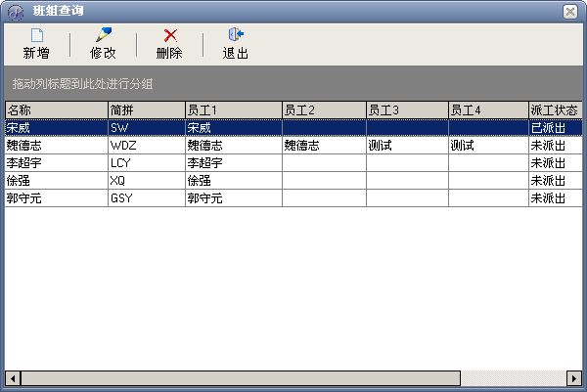Click the 派工状态 column header
The image size is (587, 392).
[555, 109]
